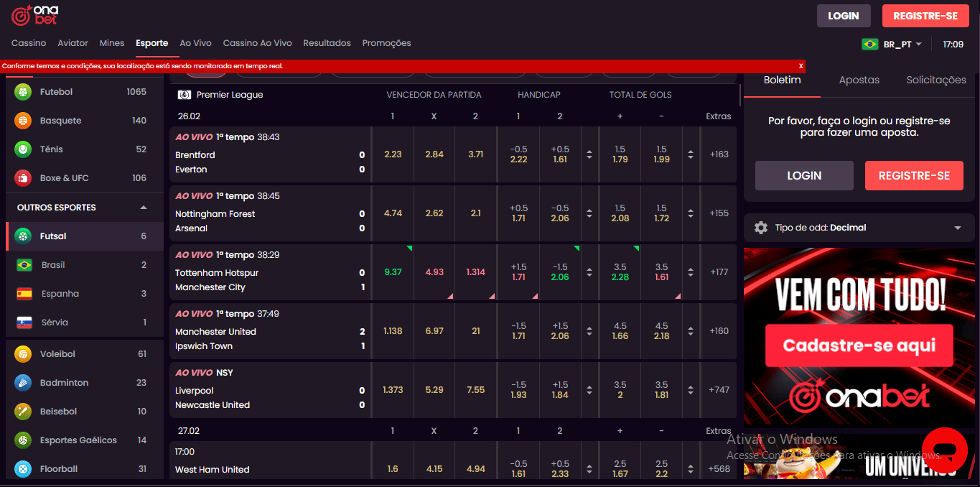Close the red location monitoring notice
Viewport: 980px width, 487px height.
pos(801,66)
